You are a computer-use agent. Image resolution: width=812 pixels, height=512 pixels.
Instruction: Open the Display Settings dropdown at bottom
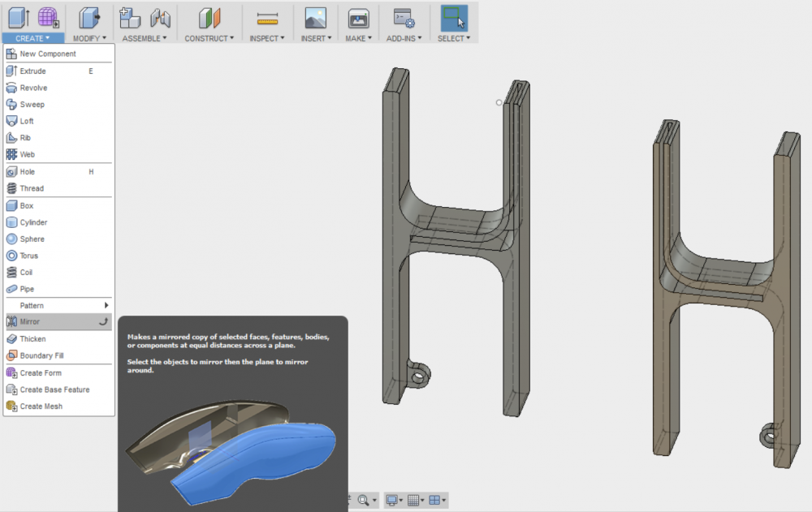[394, 500]
